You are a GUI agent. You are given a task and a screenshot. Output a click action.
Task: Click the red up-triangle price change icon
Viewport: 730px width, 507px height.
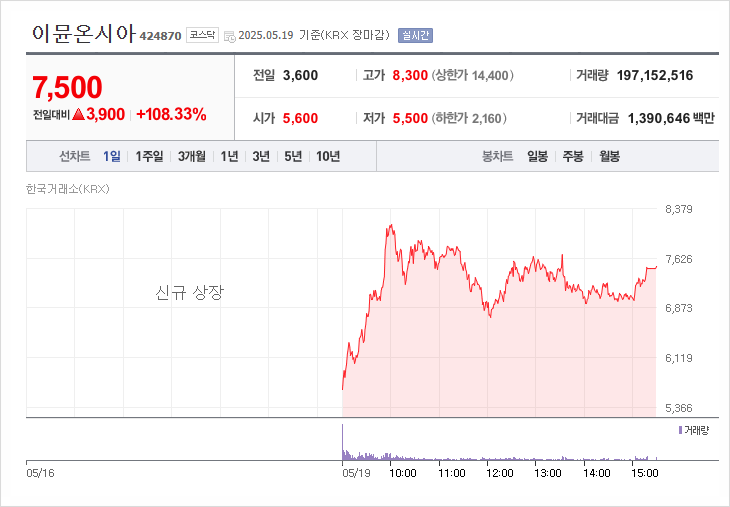coord(78,114)
